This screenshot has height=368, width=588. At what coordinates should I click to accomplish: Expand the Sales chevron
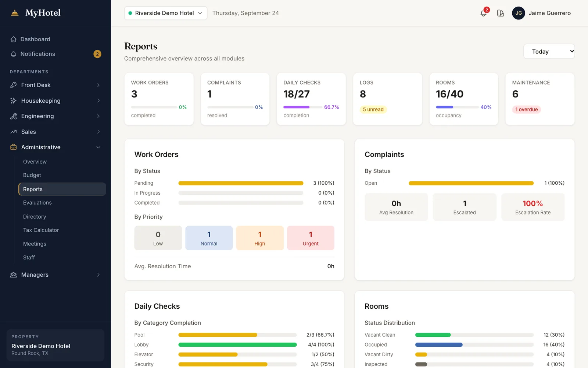click(x=98, y=132)
